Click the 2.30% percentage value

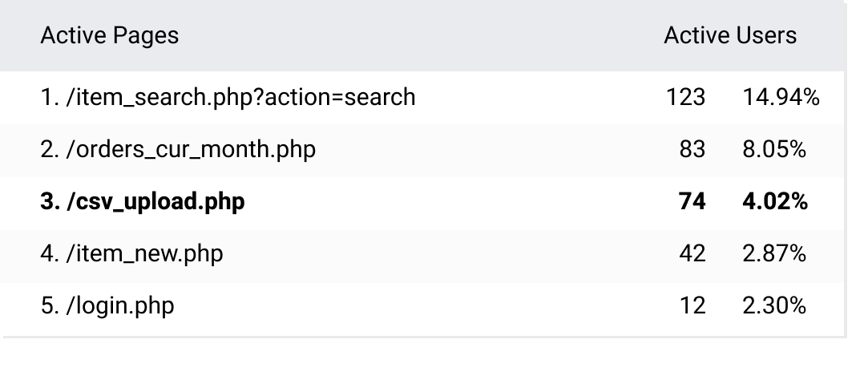click(774, 306)
